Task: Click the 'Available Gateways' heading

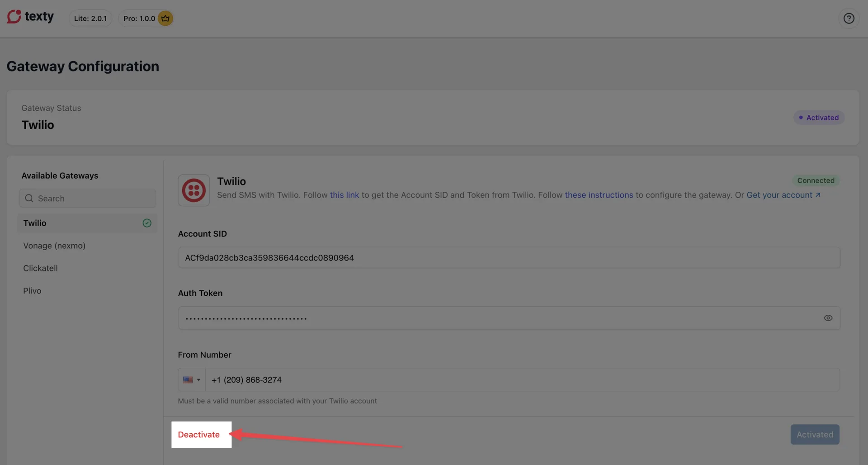Action: click(x=60, y=176)
